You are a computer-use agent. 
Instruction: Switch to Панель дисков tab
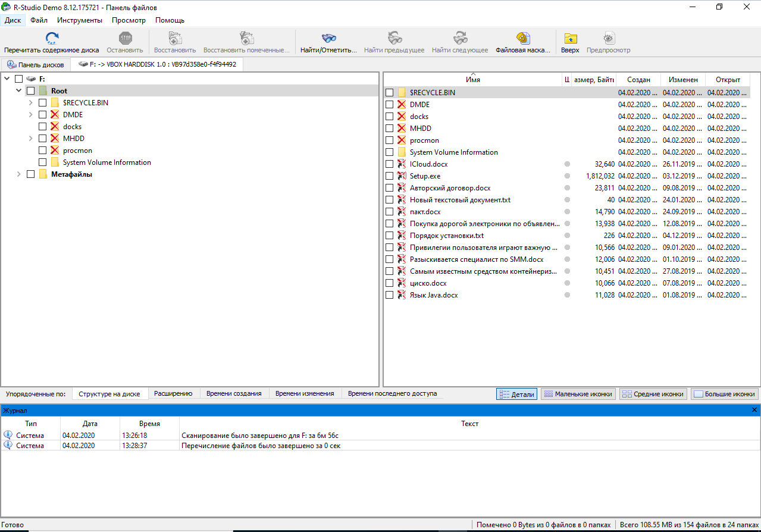(x=36, y=64)
